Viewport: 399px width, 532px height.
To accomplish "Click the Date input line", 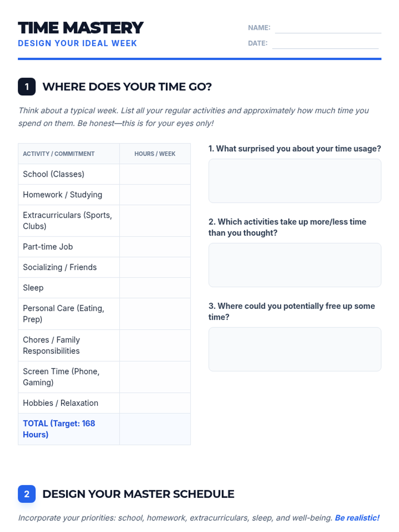I will pyautogui.click(x=325, y=44).
